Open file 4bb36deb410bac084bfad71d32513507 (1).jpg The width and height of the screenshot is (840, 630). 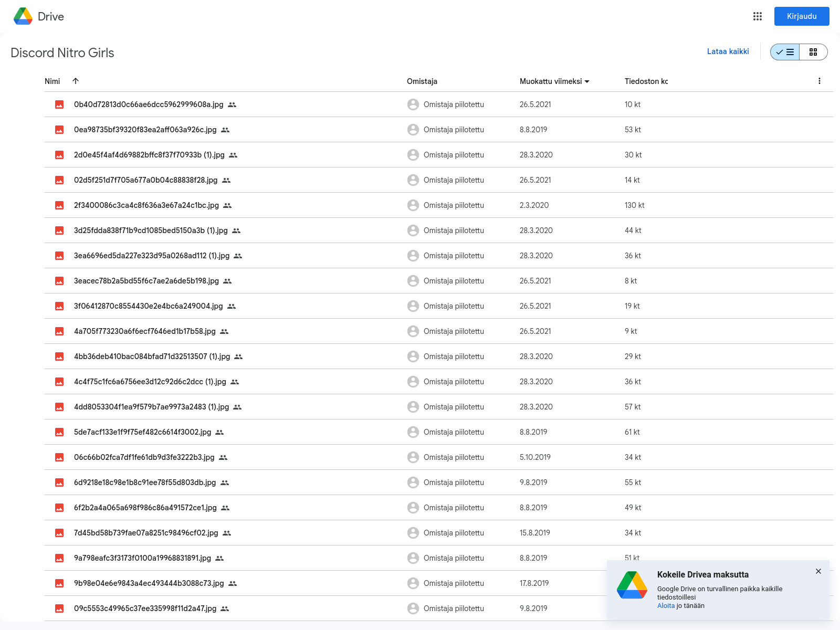152,356
